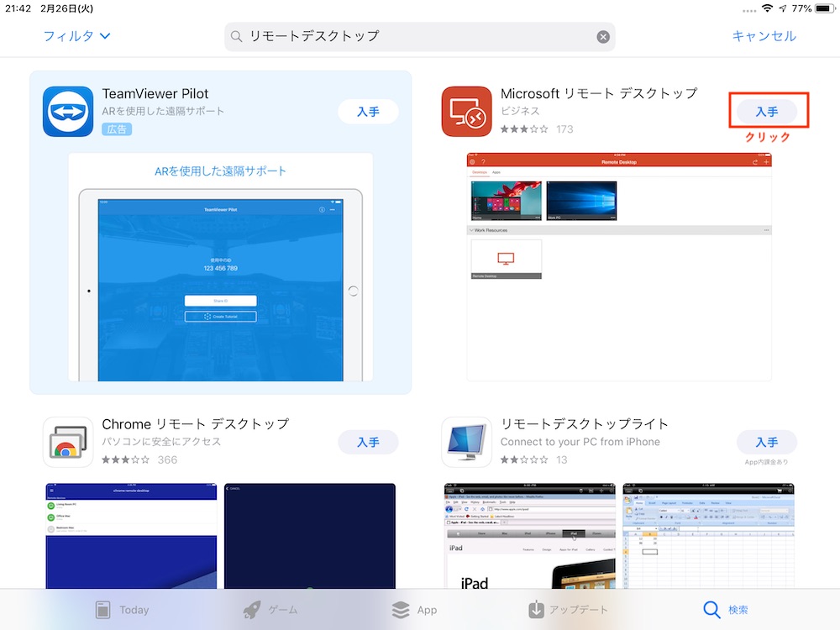Viewport: 840px width, 630px height.
Task: Tap the ビジネス category label
Action: (x=520, y=111)
